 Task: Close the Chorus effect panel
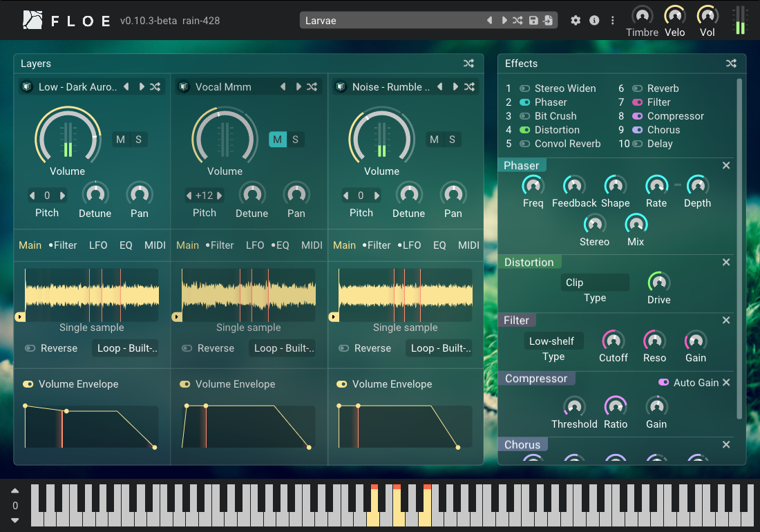pyautogui.click(x=726, y=444)
